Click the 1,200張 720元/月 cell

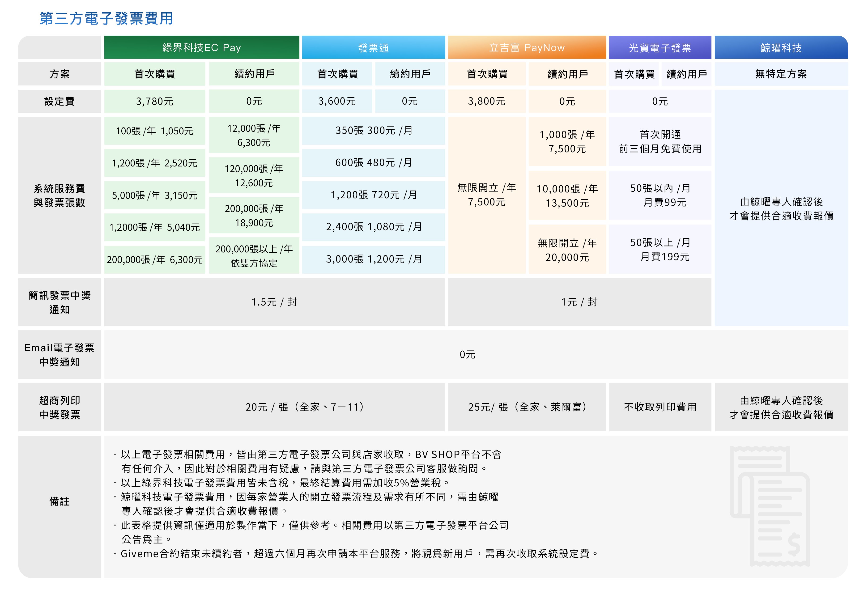pos(373,195)
